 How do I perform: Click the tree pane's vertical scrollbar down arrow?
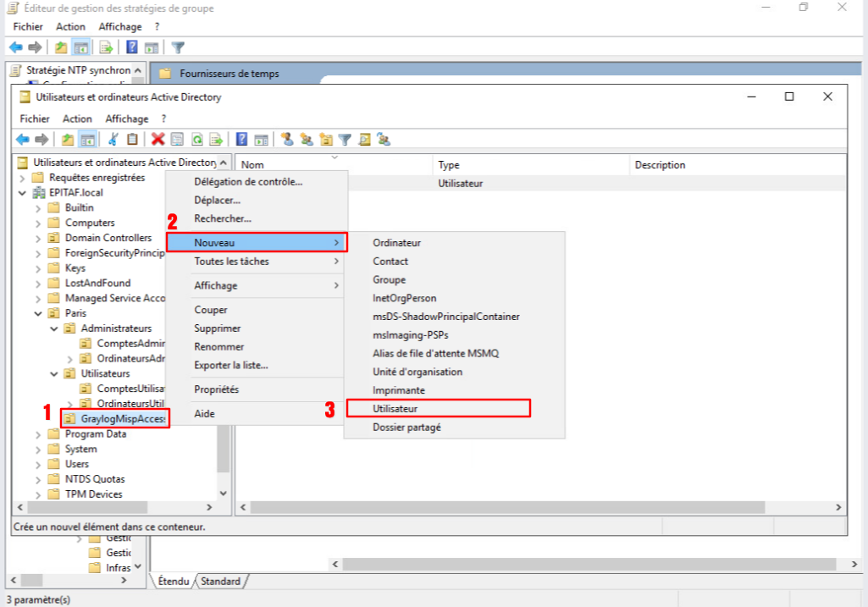224,493
